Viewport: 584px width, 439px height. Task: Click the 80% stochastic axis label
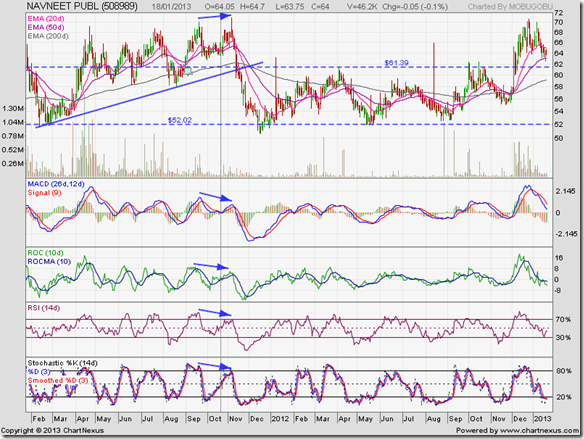[564, 371]
